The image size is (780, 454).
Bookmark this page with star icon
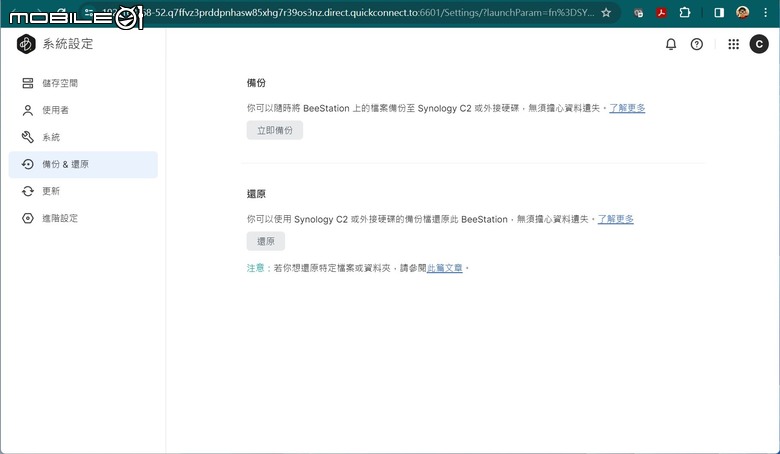pyautogui.click(x=606, y=12)
